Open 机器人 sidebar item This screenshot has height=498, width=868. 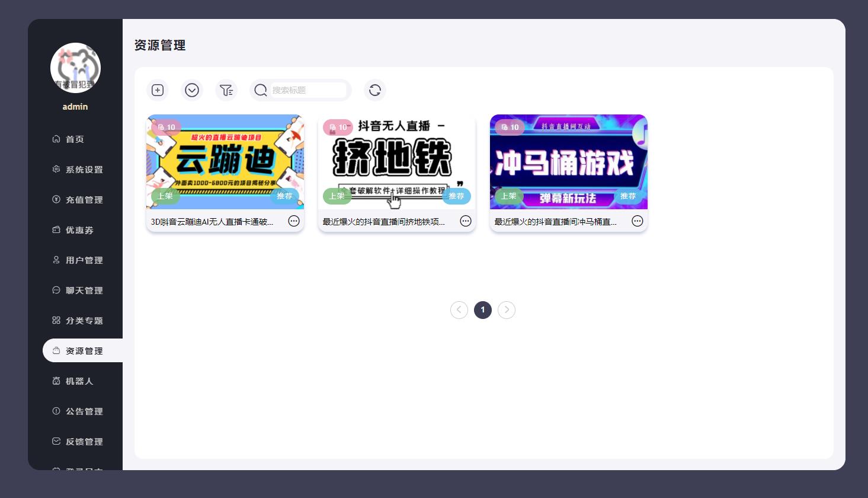pyautogui.click(x=79, y=381)
